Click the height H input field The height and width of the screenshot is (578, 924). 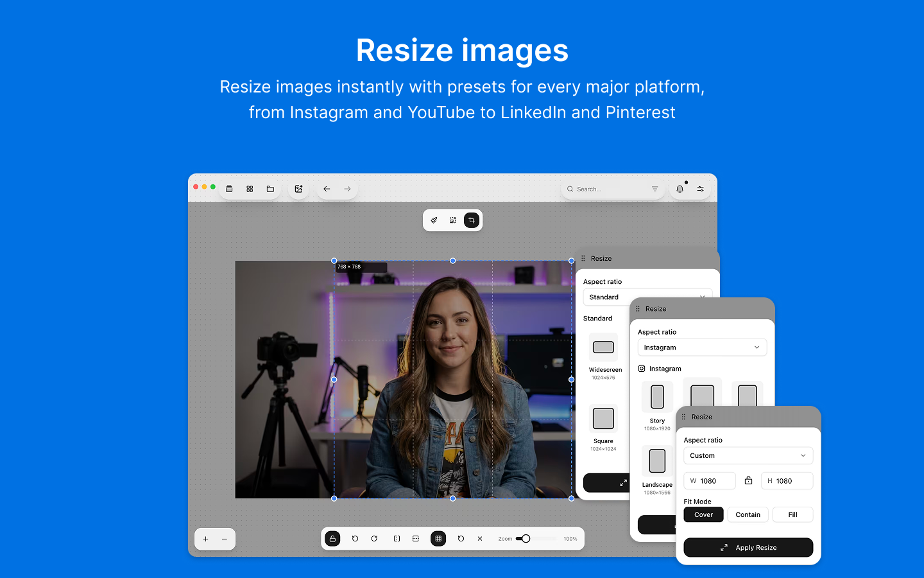(787, 481)
